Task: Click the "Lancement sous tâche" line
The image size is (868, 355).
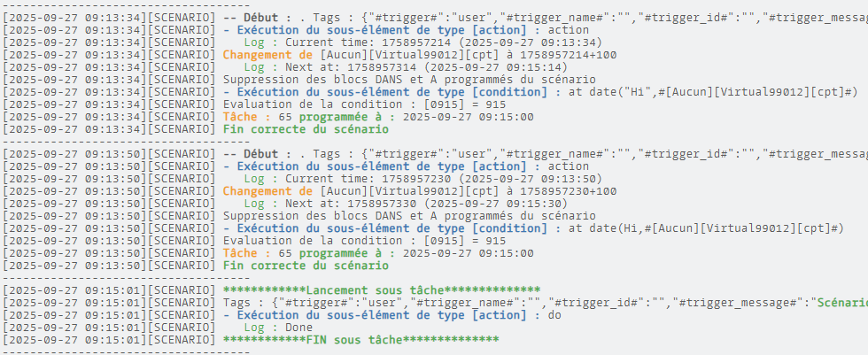Action: click(381, 289)
